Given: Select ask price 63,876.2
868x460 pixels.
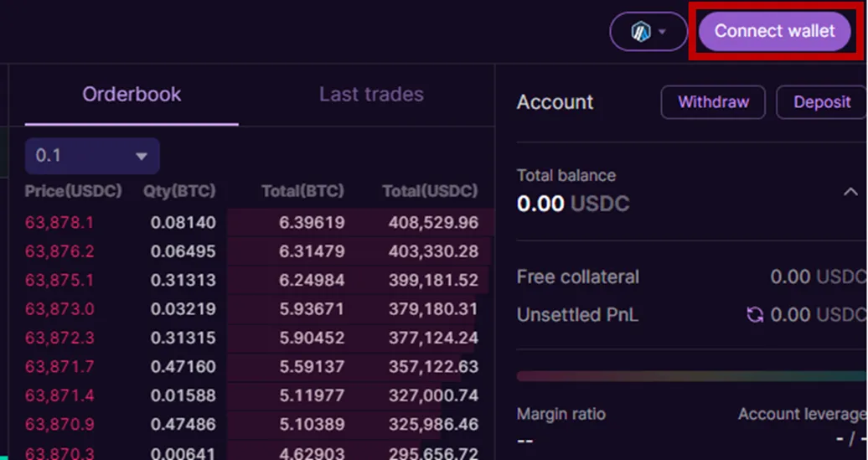Looking at the screenshot, I should [x=59, y=251].
